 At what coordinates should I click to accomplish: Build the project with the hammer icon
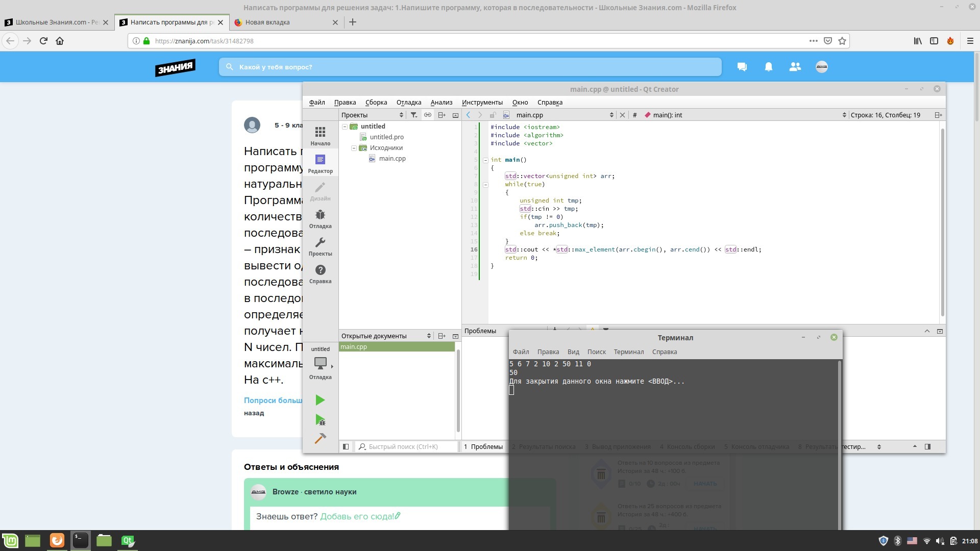point(320,438)
